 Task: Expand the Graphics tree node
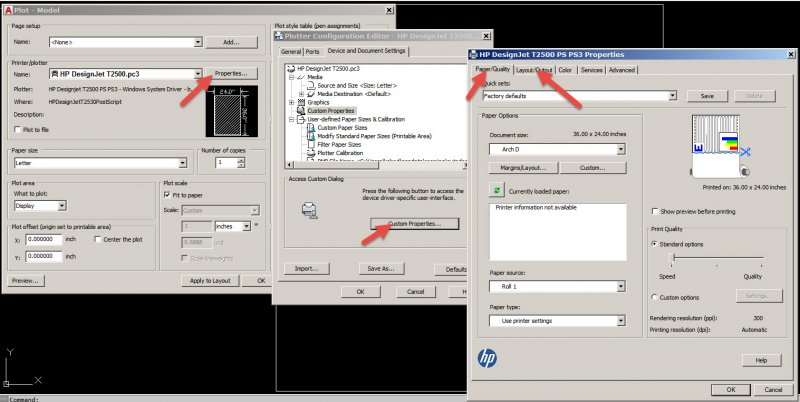click(x=291, y=103)
